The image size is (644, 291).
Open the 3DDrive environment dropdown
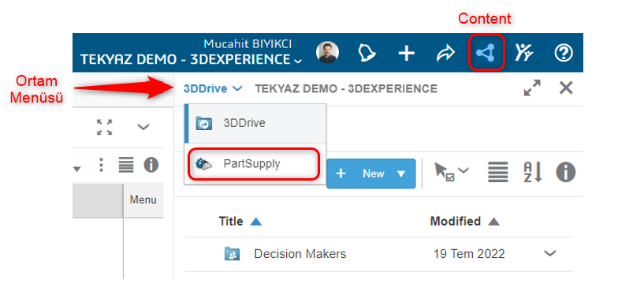coord(213,88)
